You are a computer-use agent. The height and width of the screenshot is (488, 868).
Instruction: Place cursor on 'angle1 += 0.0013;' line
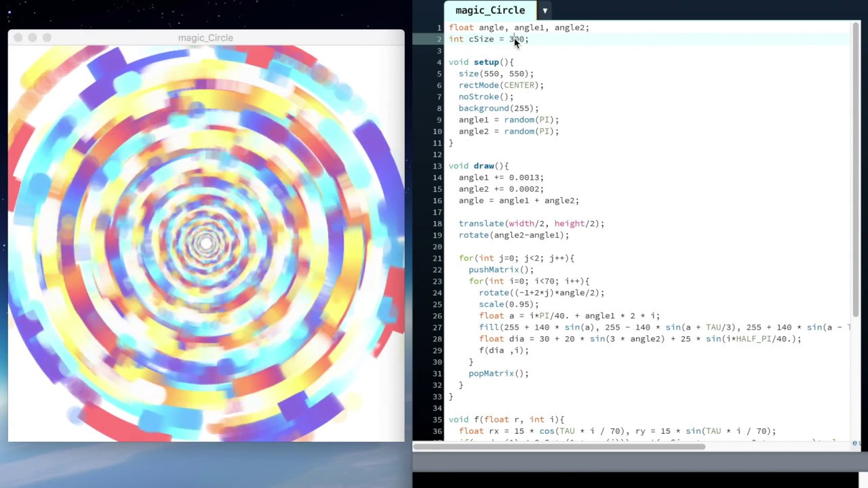point(501,178)
